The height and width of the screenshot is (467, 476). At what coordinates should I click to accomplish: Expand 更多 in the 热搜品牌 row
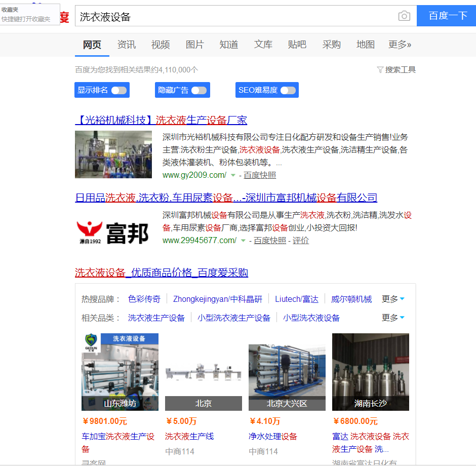click(393, 299)
